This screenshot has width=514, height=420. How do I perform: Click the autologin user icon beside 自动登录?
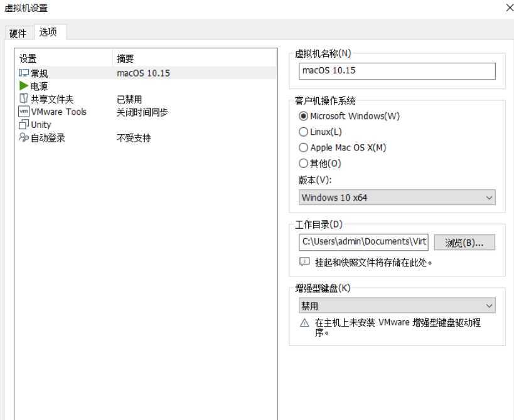click(24, 137)
